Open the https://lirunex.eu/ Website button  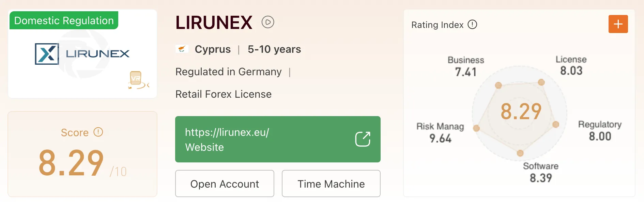click(278, 139)
